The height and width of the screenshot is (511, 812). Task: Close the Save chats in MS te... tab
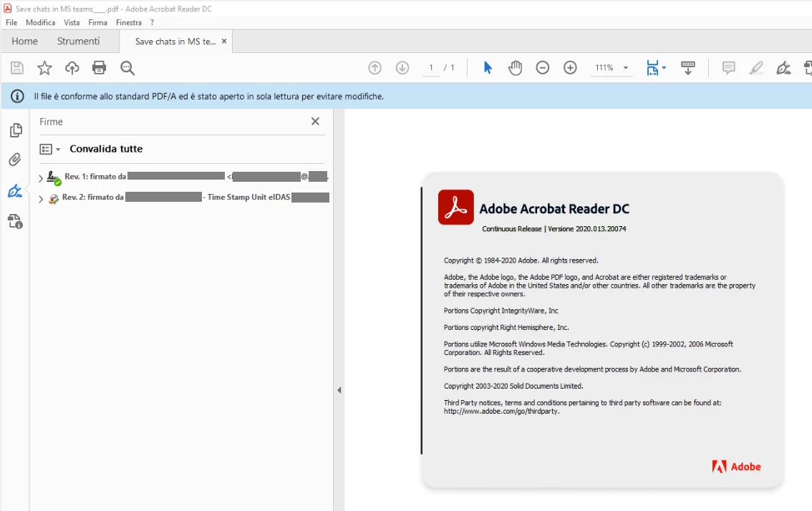pos(224,41)
